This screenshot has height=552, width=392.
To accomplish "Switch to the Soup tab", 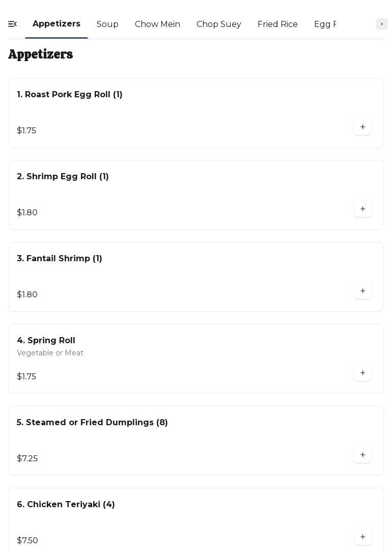I will click(107, 24).
